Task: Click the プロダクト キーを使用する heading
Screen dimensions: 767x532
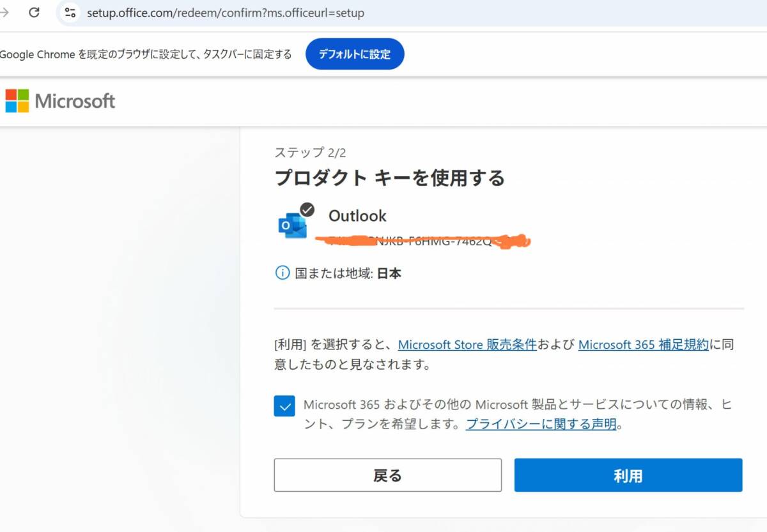Action: tap(390, 178)
